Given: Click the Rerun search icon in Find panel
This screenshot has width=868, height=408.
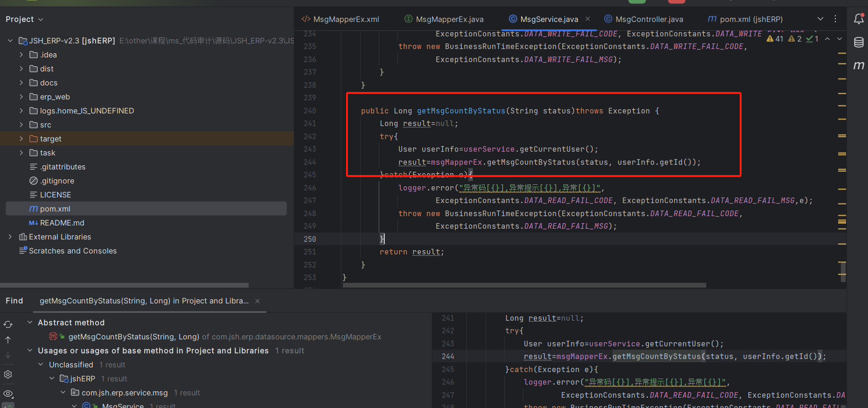Looking at the screenshot, I should coord(8,324).
